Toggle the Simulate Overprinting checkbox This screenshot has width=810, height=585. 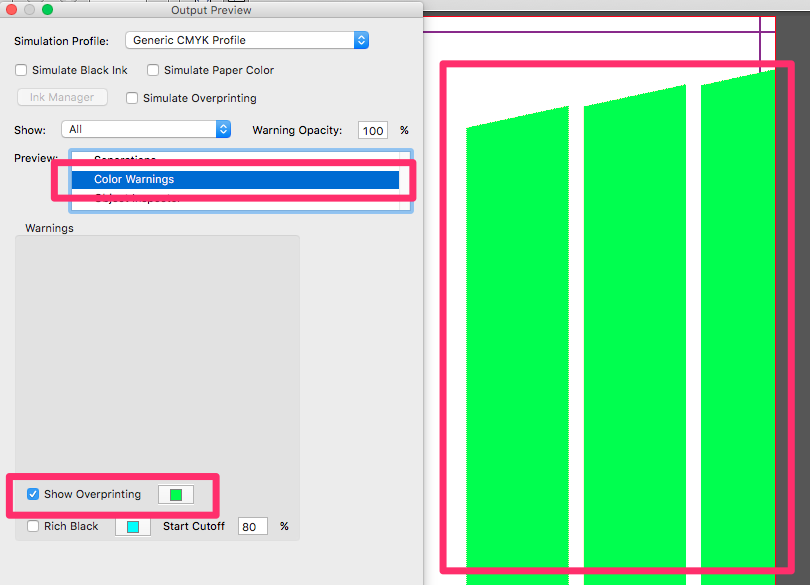tap(132, 98)
